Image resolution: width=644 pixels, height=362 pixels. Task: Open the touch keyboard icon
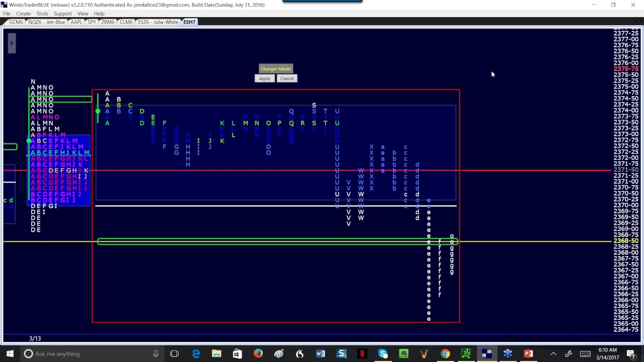coord(585,354)
